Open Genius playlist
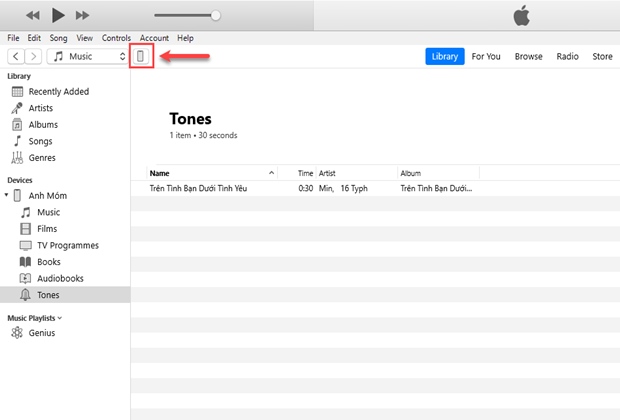This screenshot has width=620, height=420. click(42, 333)
